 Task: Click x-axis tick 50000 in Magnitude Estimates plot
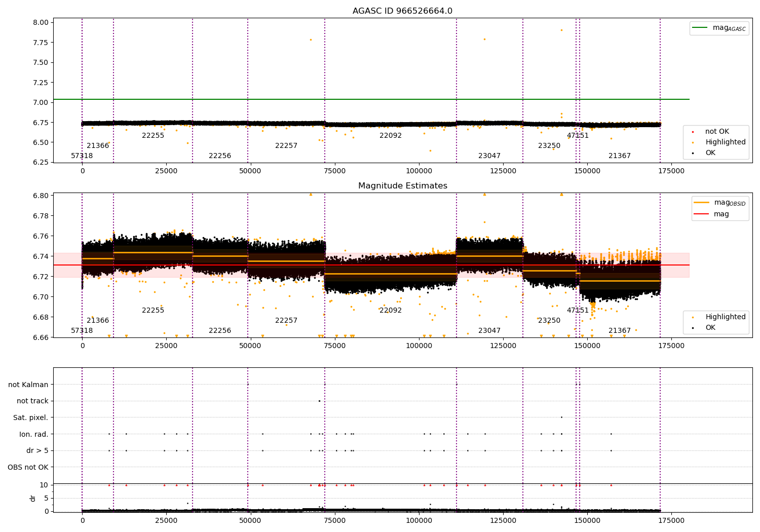coord(250,346)
